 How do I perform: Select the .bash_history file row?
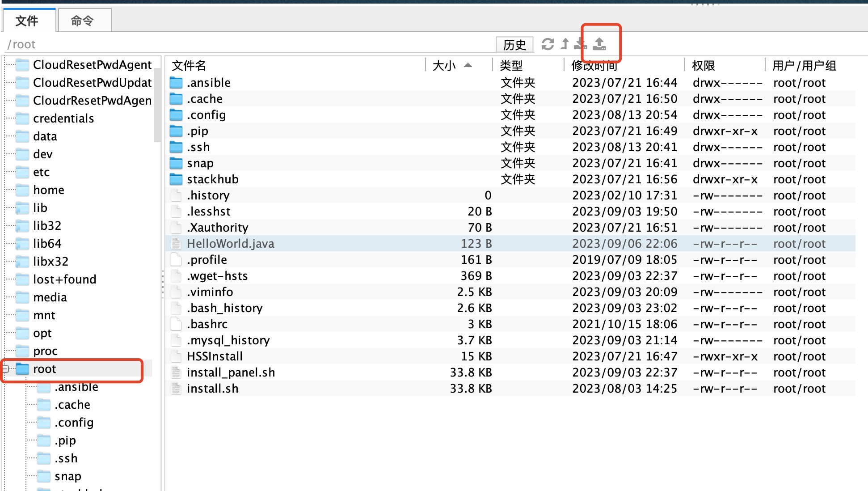click(224, 308)
